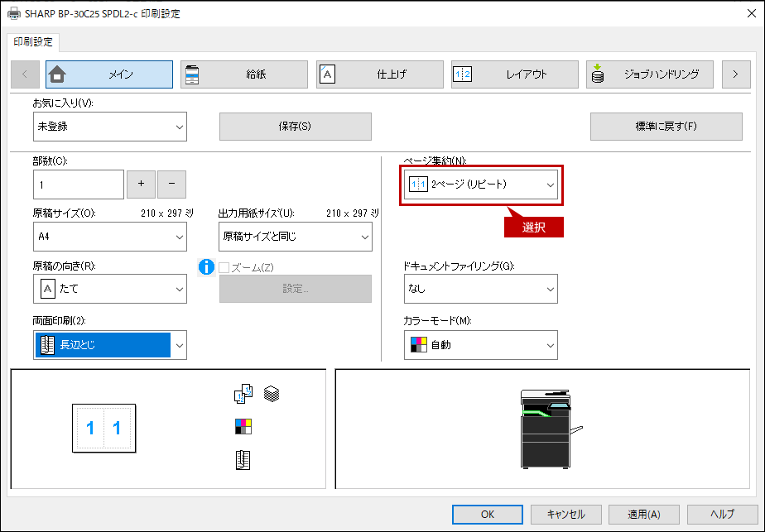The image size is (765, 532).
Task: Click the 適用(A) button
Action: pyautogui.click(x=644, y=515)
